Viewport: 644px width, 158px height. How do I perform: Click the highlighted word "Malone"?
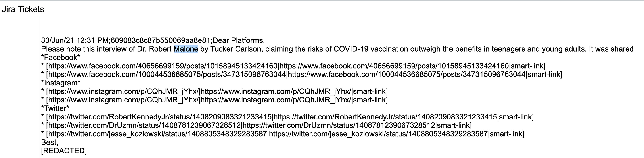coord(186,49)
